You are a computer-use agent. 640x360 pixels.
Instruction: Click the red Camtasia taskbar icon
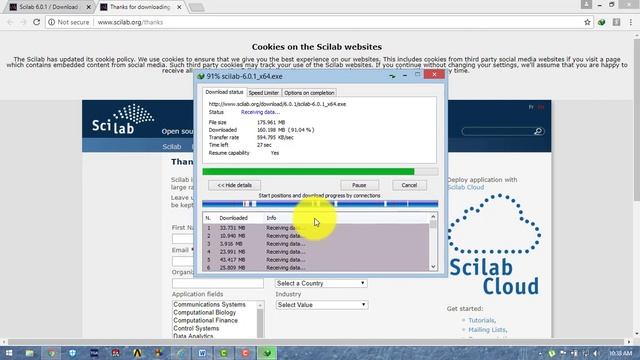[x=245, y=353]
